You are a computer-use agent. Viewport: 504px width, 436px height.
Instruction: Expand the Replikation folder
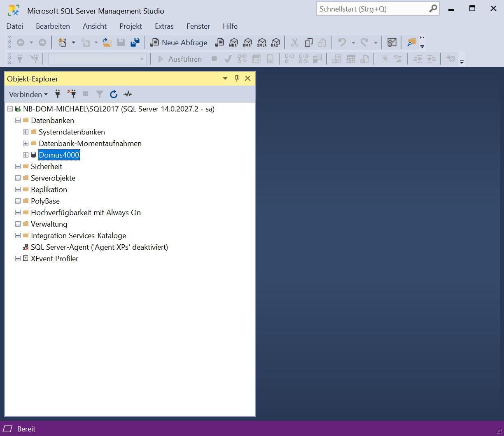click(x=18, y=190)
